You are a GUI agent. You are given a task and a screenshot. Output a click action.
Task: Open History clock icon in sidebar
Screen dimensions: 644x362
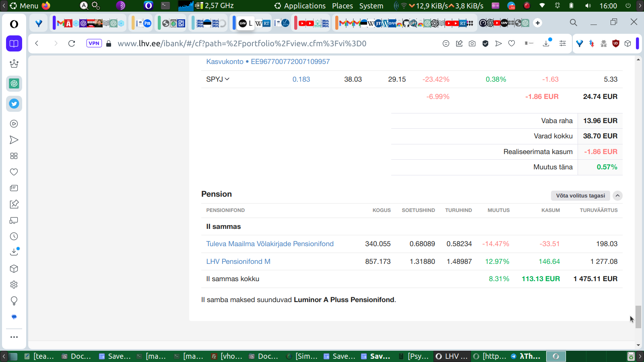tap(14, 237)
